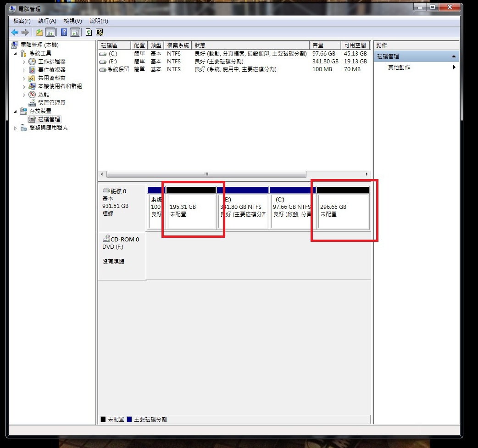Select the (E:) 341.80 GB NTFS partition block
The width and height of the screenshot is (478, 448).
pos(243,208)
